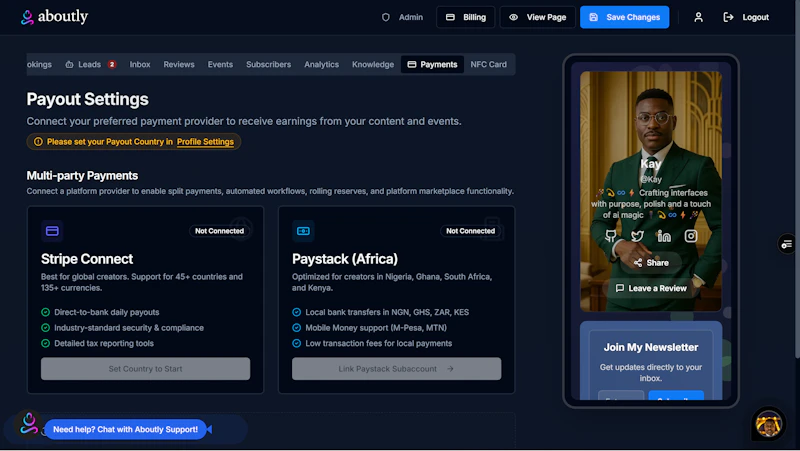The image size is (800, 451).
Task: Open the Twitter icon in the preview
Action: coord(637,236)
